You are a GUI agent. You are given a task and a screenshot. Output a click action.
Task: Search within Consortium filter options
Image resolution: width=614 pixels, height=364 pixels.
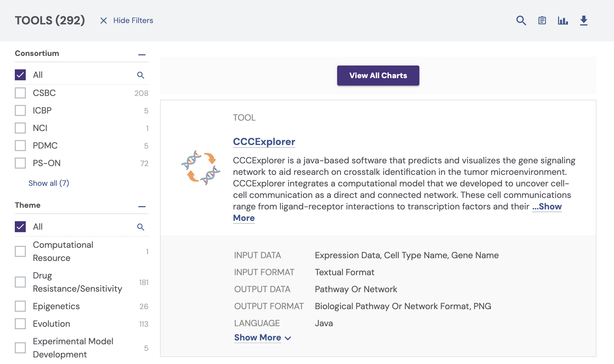(x=141, y=75)
